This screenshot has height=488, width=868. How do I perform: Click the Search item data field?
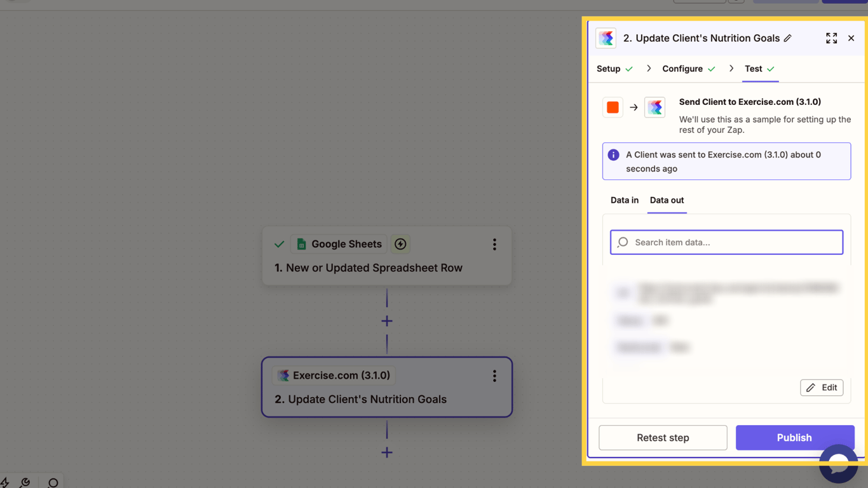click(727, 242)
